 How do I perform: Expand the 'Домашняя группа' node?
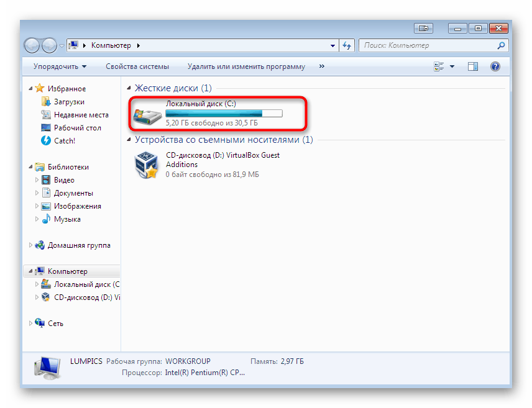click(30, 245)
